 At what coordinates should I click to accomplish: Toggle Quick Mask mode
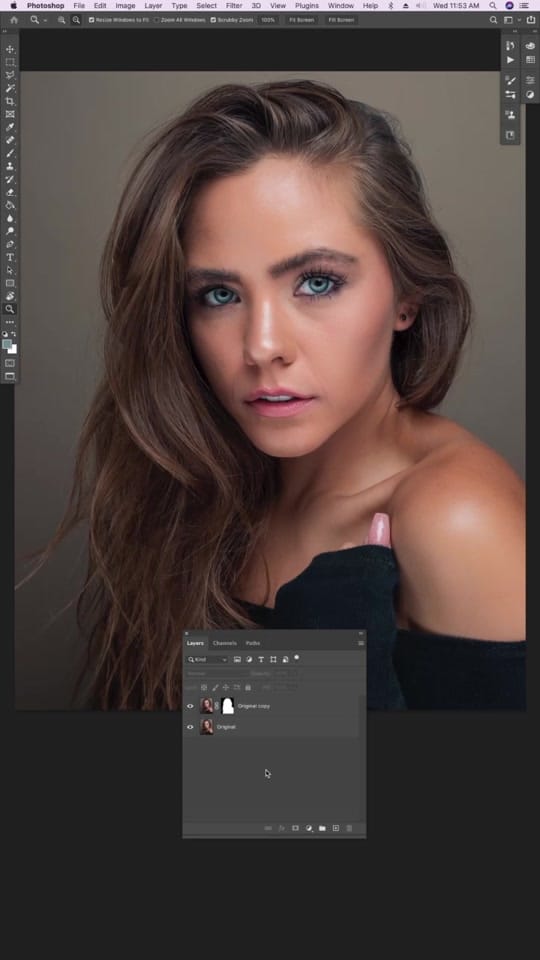[10, 363]
